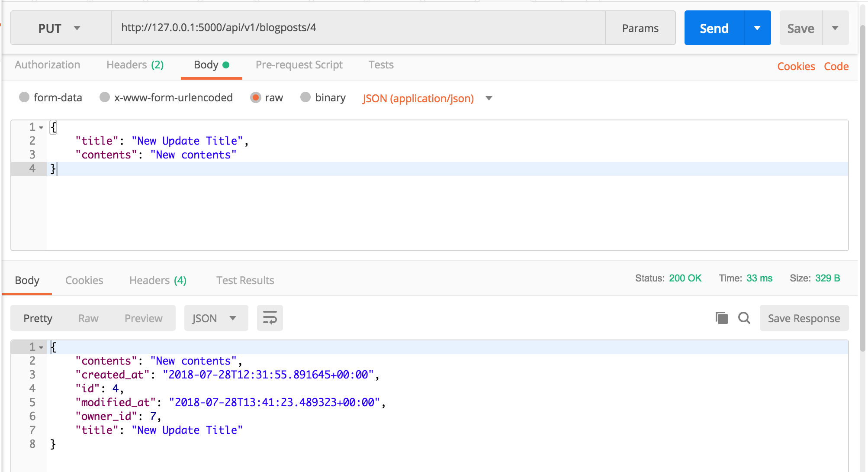Open the Send button dropdown arrow
The height and width of the screenshot is (472, 868).
(757, 28)
